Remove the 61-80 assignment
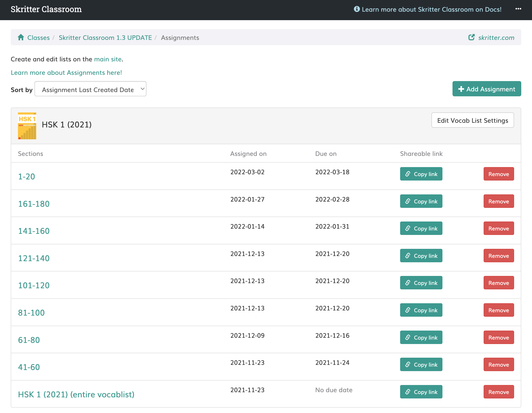The height and width of the screenshot is (413, 532). pyautogui.click(x=499, y=337)
